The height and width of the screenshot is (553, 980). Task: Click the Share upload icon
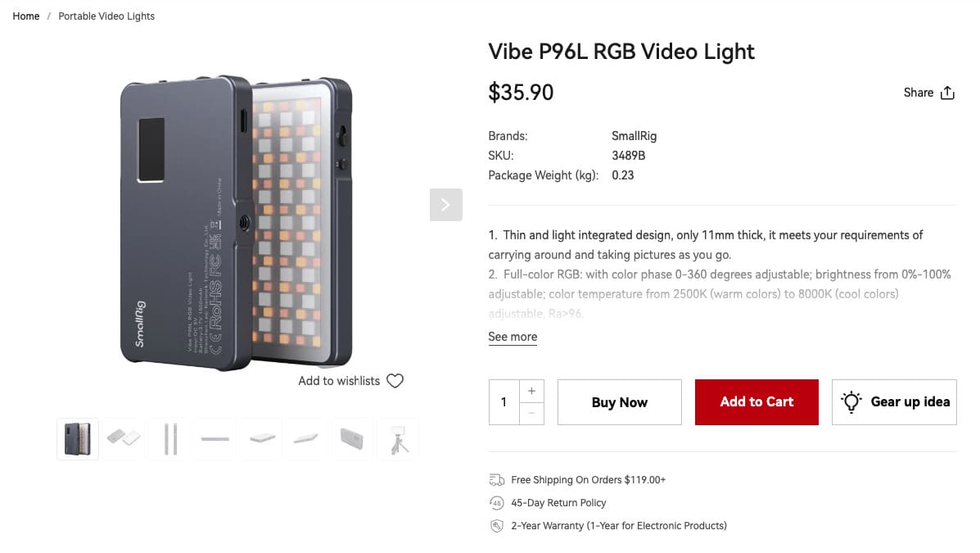(947, 93)
